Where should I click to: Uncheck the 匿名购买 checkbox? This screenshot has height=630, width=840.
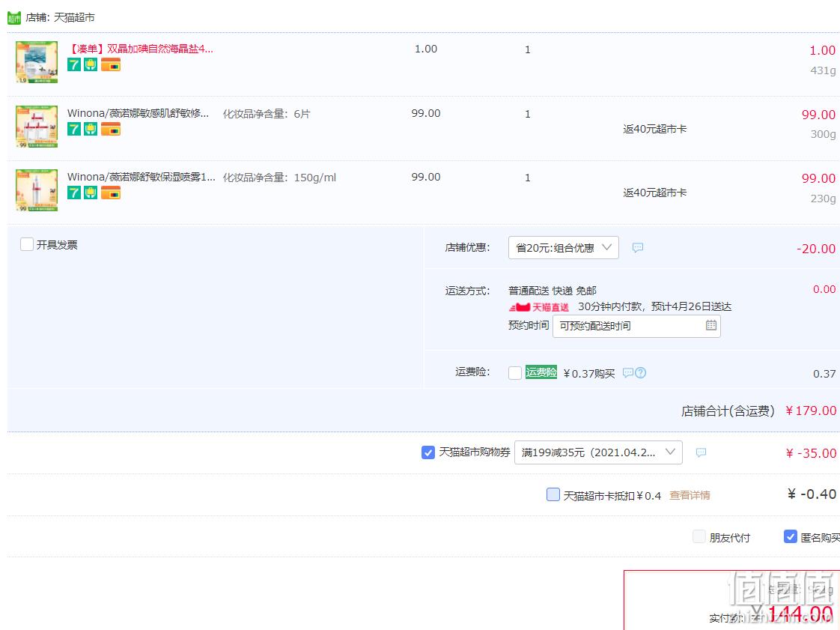click(x=790, y=536)
